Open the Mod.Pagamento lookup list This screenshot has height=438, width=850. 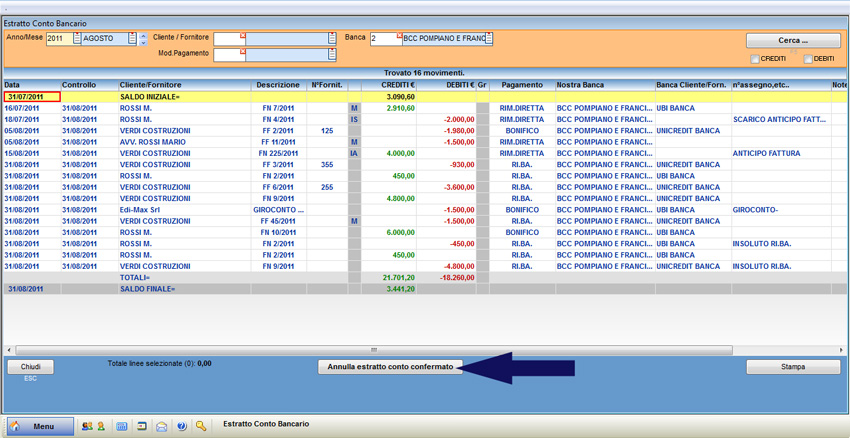[x=332, y=54]
